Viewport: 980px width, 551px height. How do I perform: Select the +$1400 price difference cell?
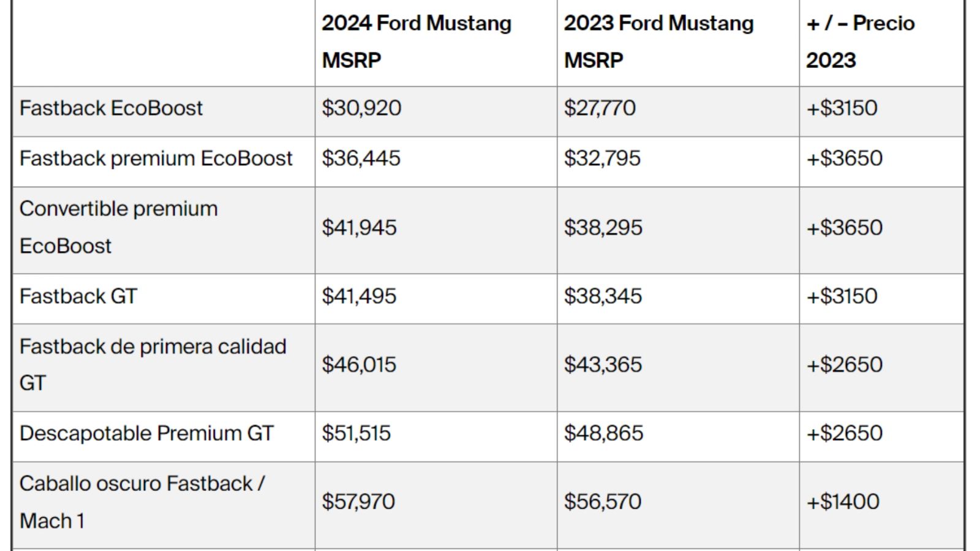[842, 502]
